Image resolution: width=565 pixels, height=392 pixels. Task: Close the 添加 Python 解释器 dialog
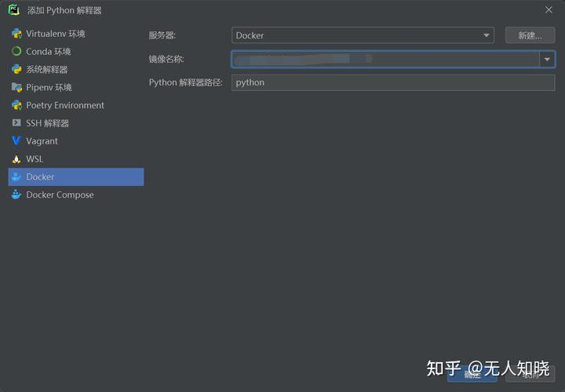point(549,9)
